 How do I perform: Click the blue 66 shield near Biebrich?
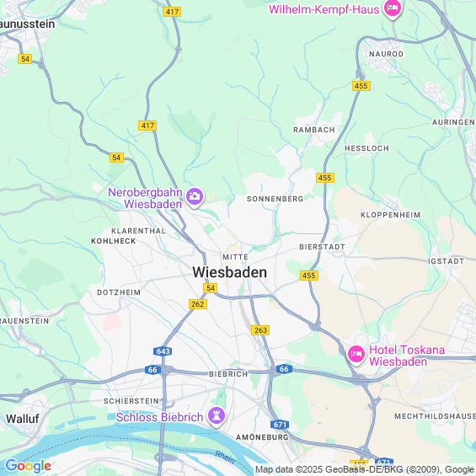click(284, 369)
